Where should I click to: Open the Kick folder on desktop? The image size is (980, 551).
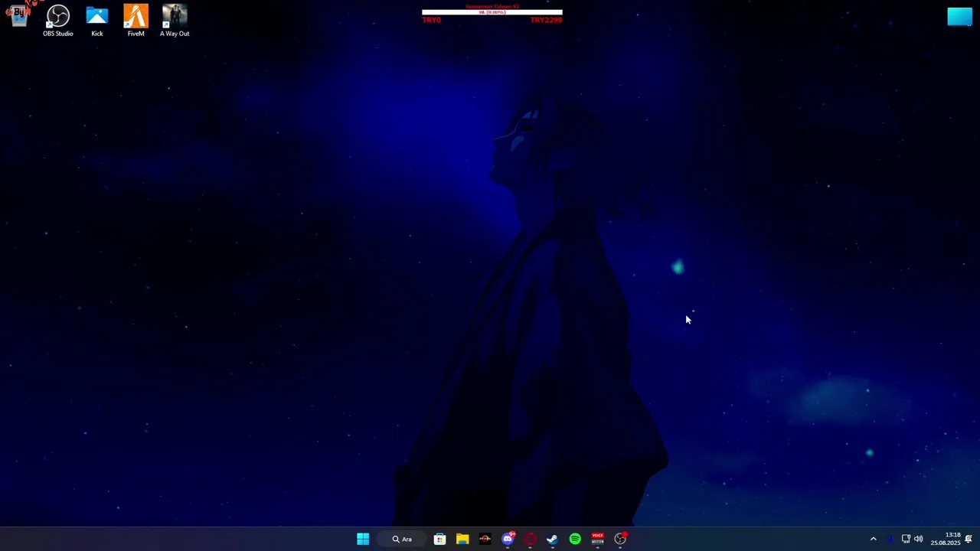[x=97, y=21]
